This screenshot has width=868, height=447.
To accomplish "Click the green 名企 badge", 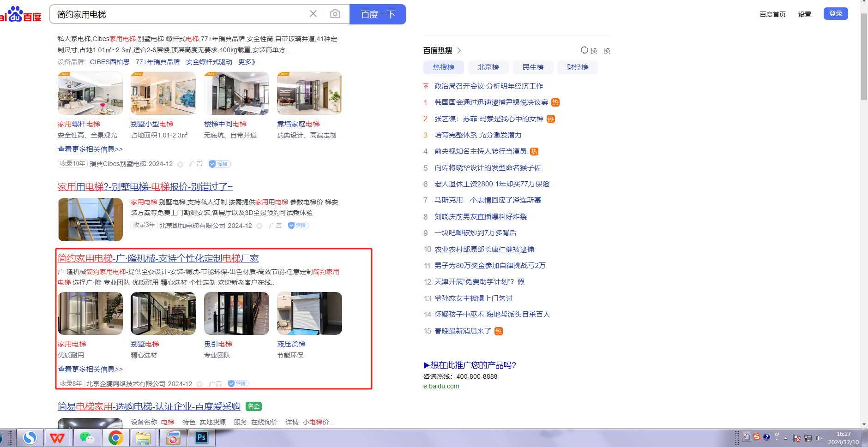I will coord(253,406).
